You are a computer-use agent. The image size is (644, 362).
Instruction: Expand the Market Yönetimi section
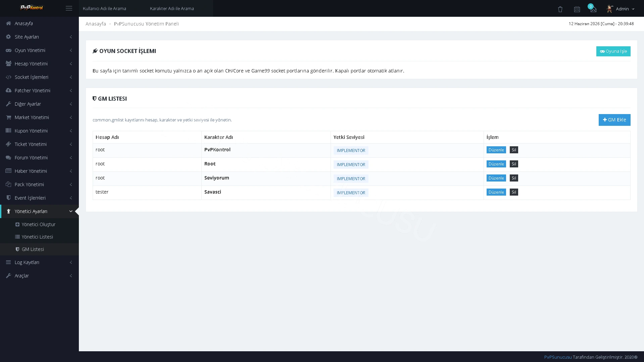(39, 117)
